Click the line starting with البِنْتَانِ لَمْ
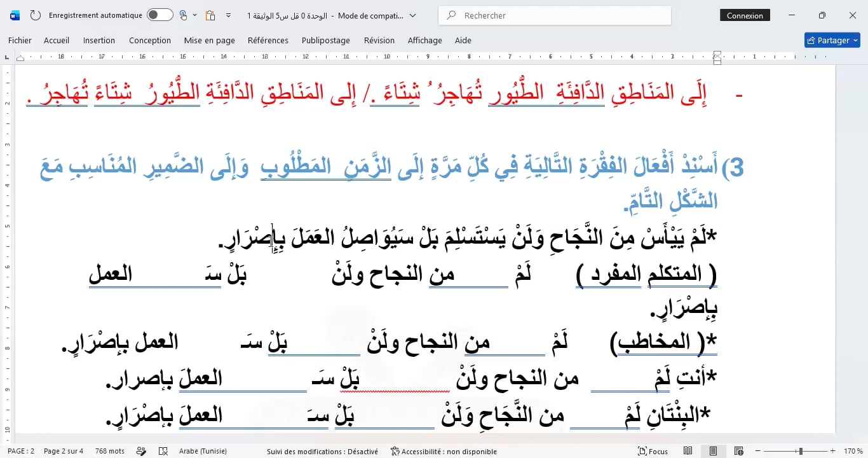Viewport: 868px width, 458px height. tap(407, 415)
